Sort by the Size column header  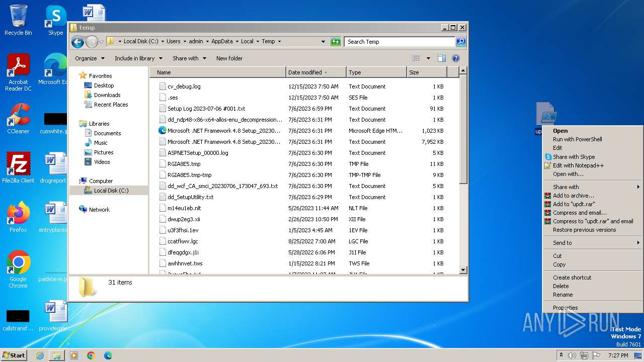(x=427, y=72)
